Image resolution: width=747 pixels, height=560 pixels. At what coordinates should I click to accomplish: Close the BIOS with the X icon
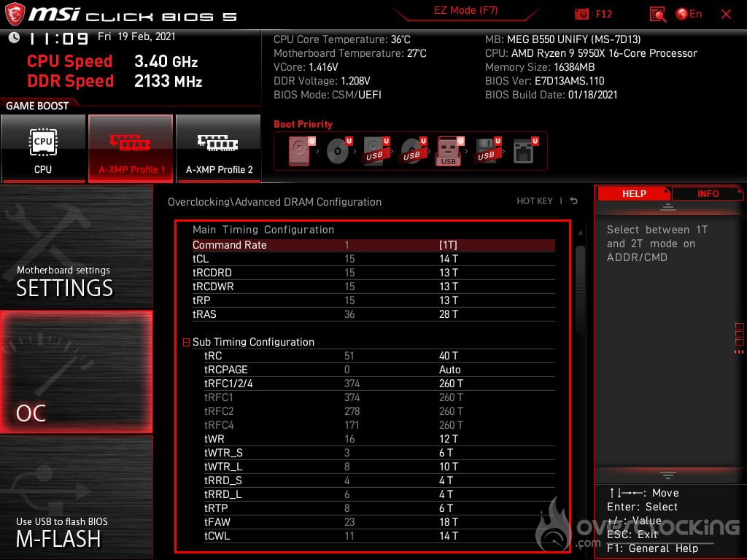[x=726, y=15]
